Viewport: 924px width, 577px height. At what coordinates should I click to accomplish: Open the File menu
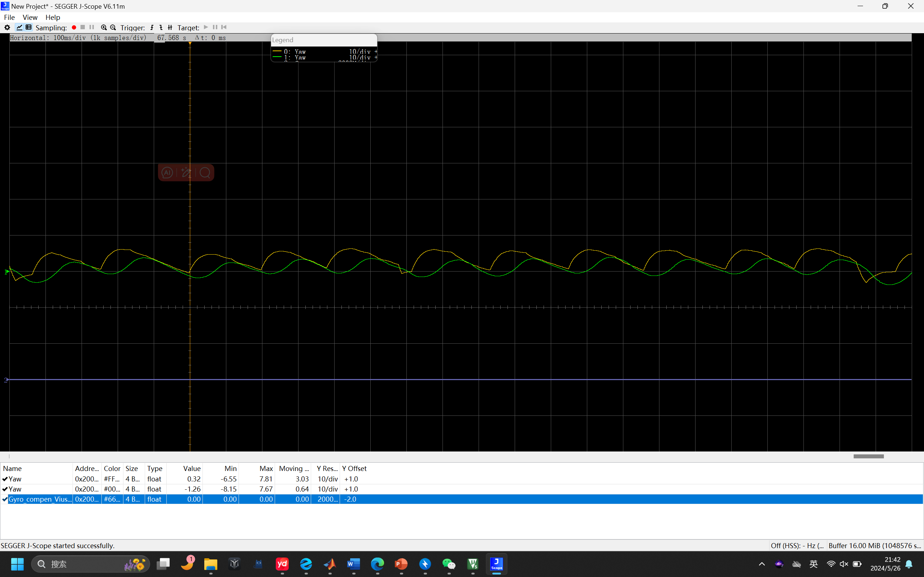pyautogui.click(x=9, y=17)
